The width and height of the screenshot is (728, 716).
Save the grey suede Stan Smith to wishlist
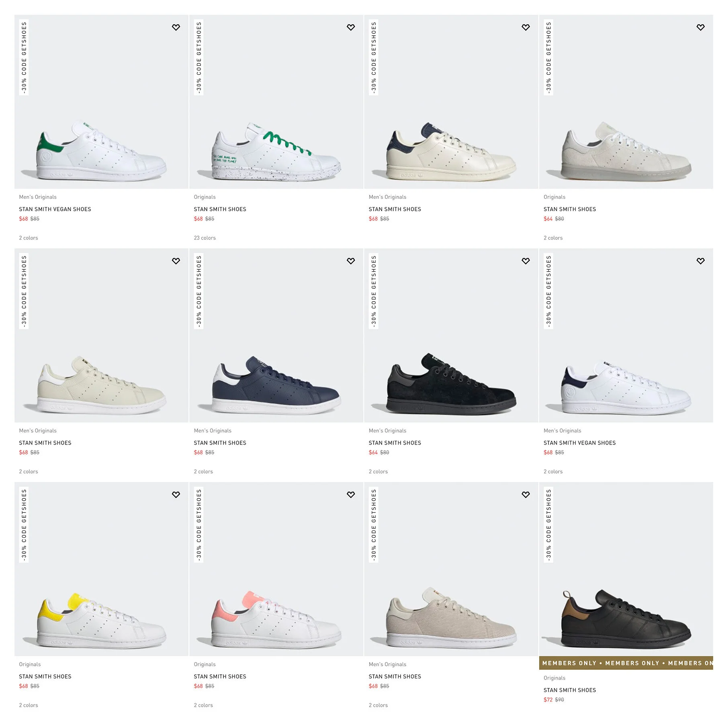[x=700, y=27]
